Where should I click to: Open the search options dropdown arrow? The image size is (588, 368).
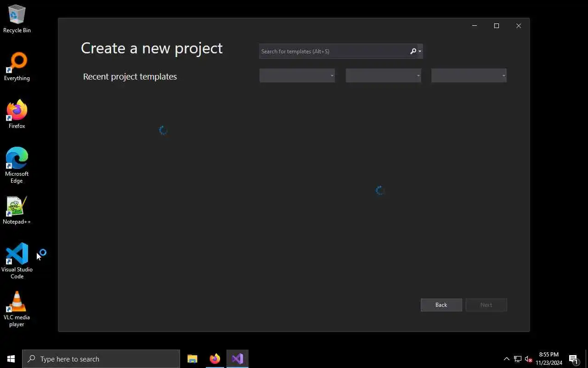point(420,51)
